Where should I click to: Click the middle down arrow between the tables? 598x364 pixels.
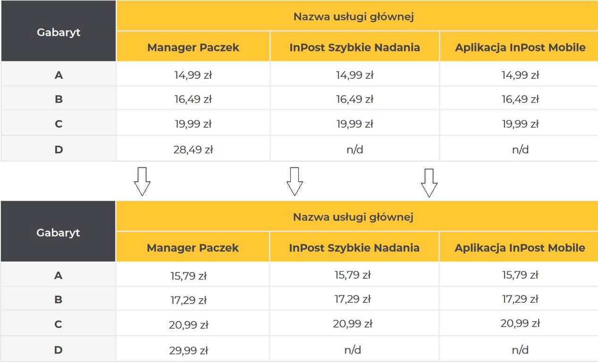pyautogui.click(x=295, y=182)
